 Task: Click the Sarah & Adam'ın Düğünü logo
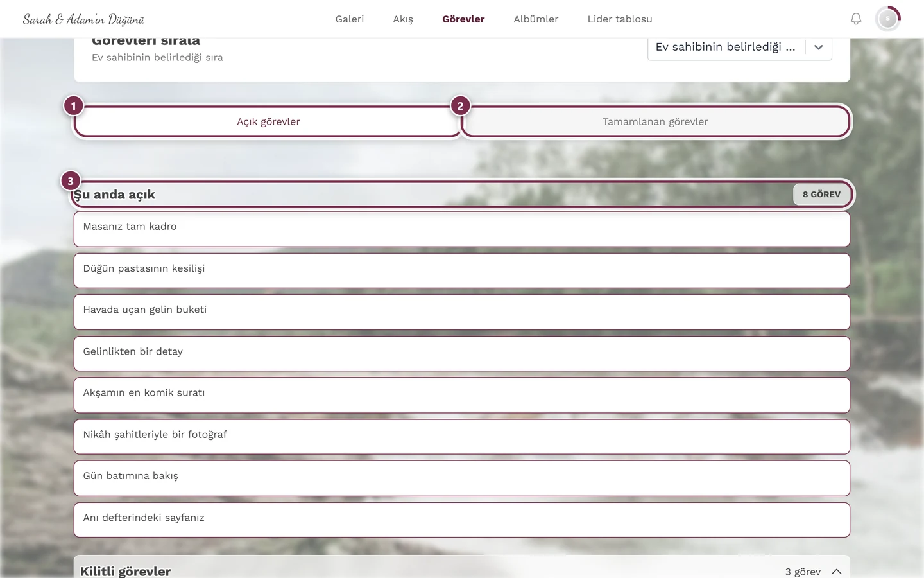[x=83, y=19]
